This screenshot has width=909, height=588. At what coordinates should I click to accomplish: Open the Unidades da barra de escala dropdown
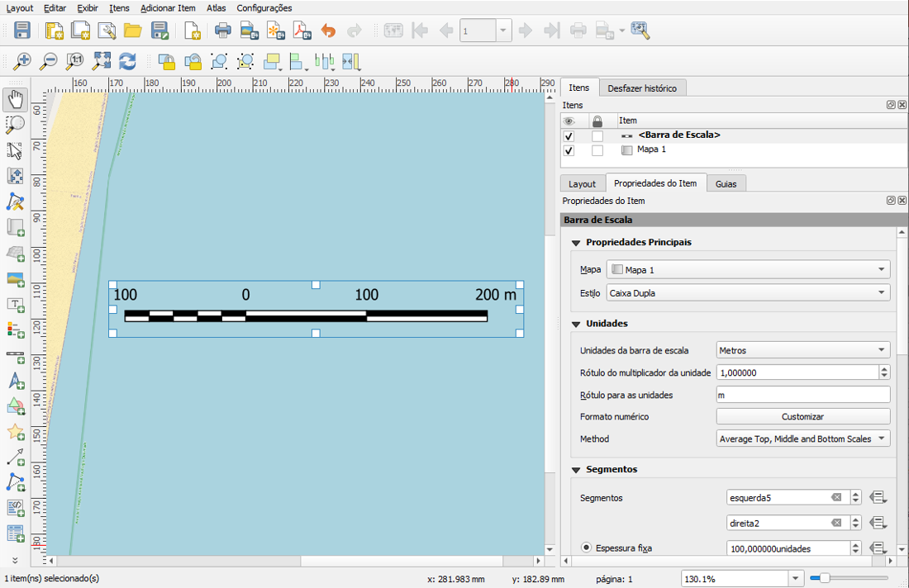[802, 350]
